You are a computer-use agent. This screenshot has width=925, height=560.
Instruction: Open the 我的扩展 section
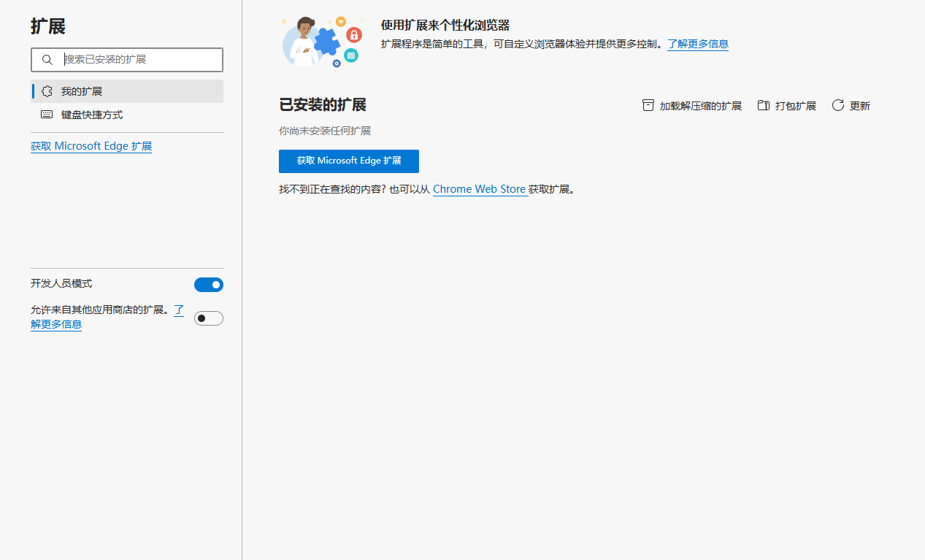(x=127, y=91)
